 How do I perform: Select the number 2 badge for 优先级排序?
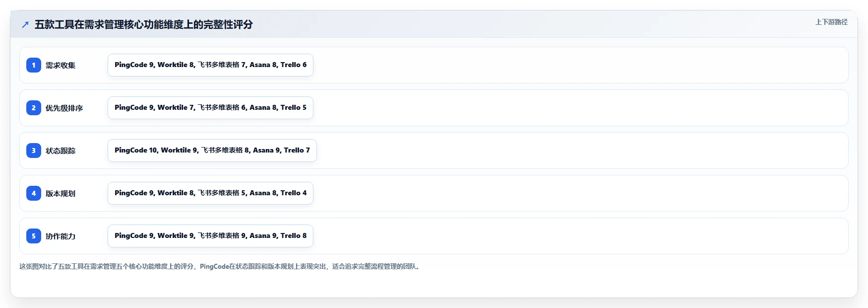pos(34,108)
